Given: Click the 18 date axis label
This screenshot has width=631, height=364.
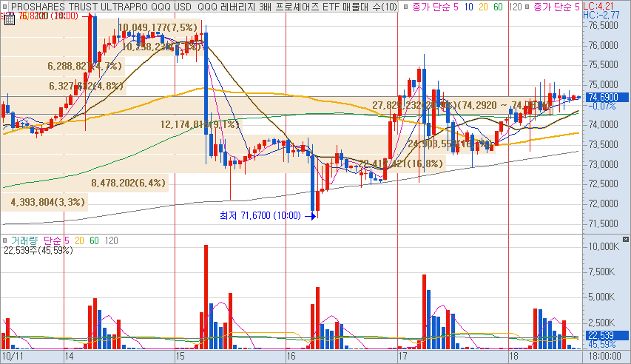Looking at the screenshot, I should click(513, 356).
